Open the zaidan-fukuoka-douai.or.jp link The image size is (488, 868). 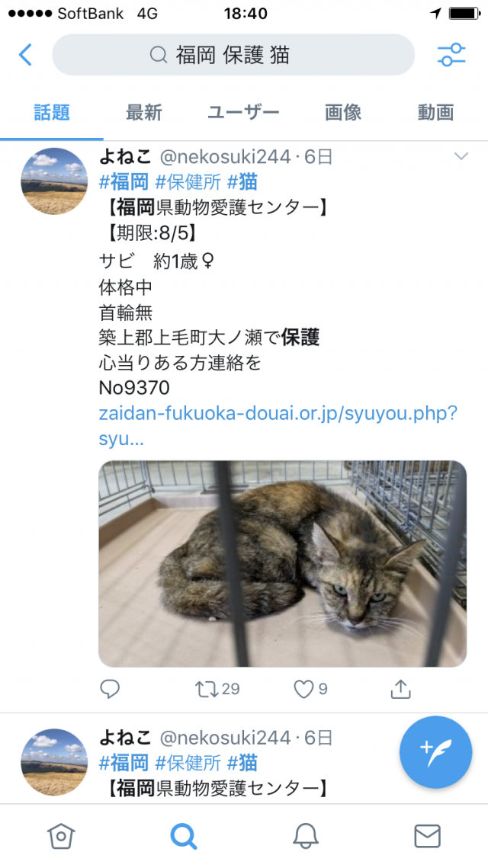coord(278,426)
